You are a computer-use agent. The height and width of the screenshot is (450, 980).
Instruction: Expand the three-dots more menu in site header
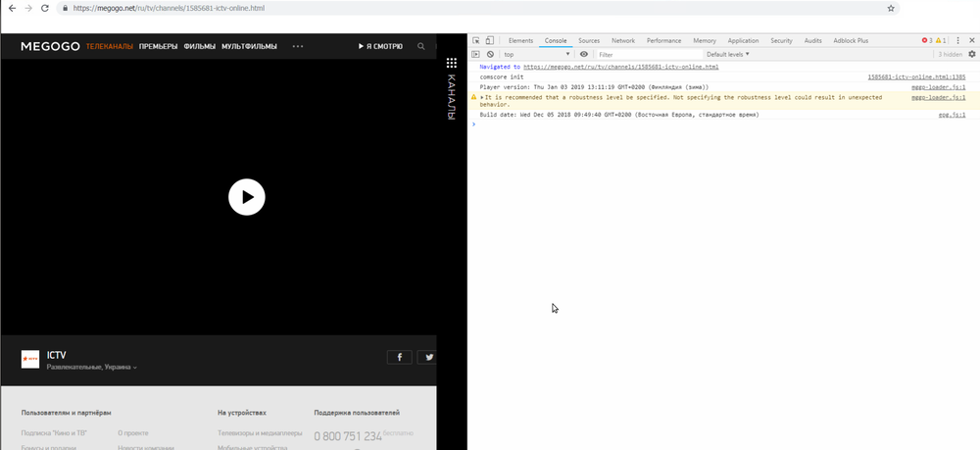click(298, 46)
